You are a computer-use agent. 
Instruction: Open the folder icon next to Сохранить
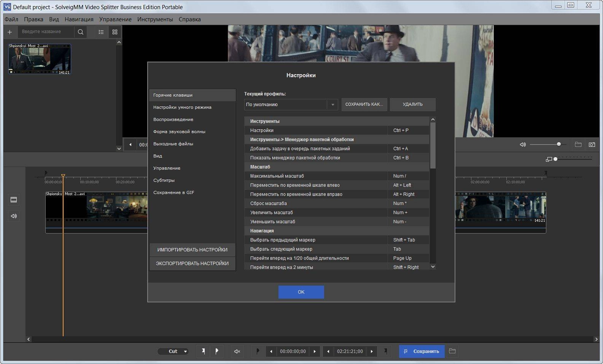point(452,351)
